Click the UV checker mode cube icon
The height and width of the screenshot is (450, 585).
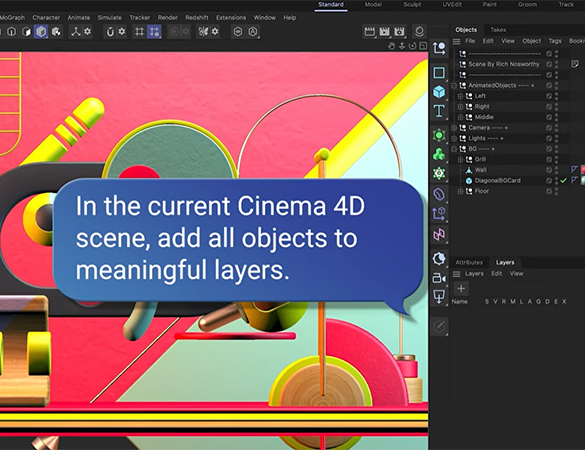coord(56,32)
